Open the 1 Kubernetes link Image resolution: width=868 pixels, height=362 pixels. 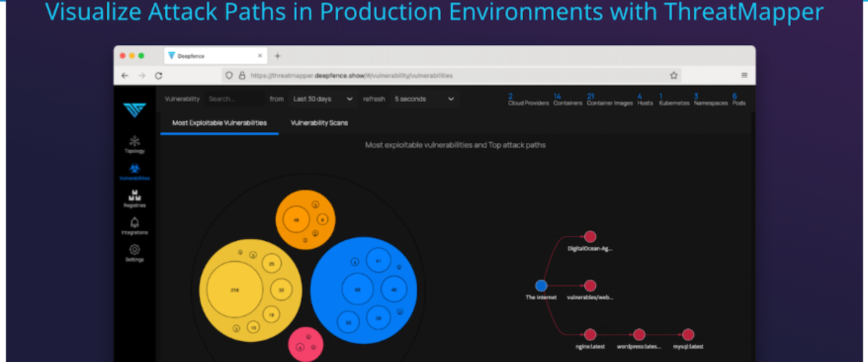674,100
